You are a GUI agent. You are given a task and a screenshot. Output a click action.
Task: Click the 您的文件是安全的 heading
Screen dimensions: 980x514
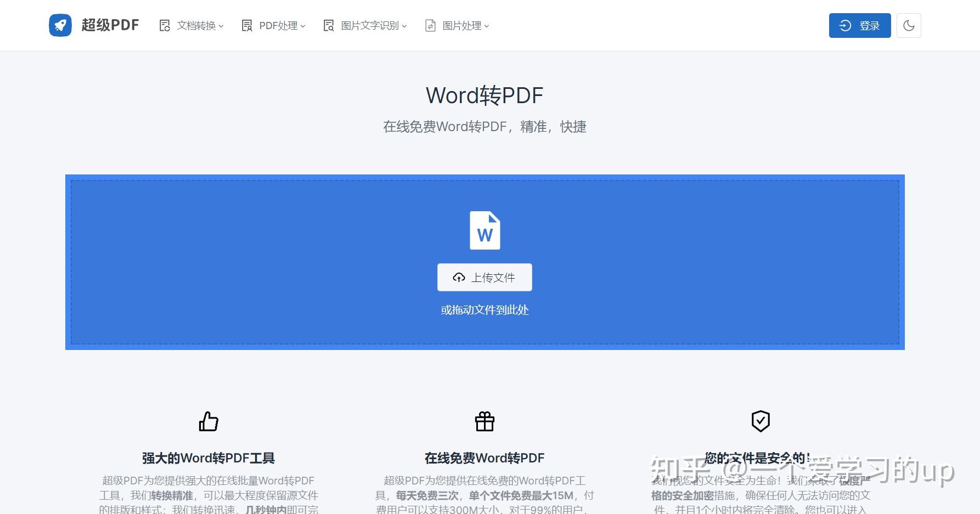pos(758,458)
